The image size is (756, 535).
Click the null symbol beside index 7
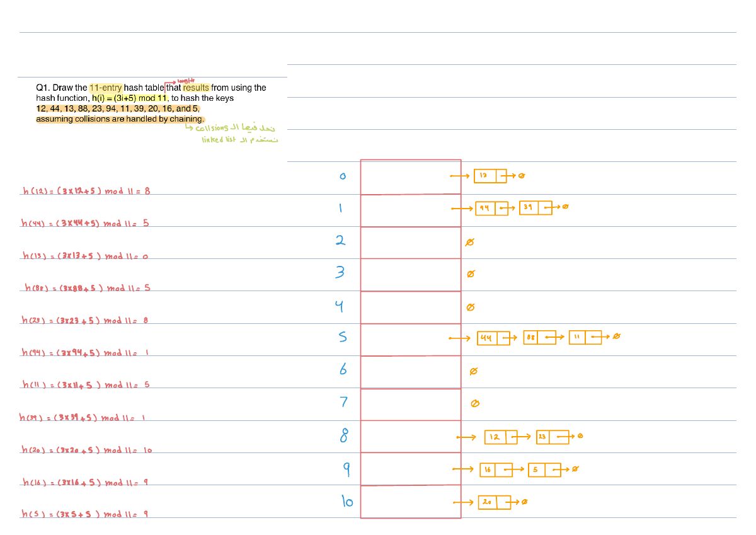click(475, 403)
